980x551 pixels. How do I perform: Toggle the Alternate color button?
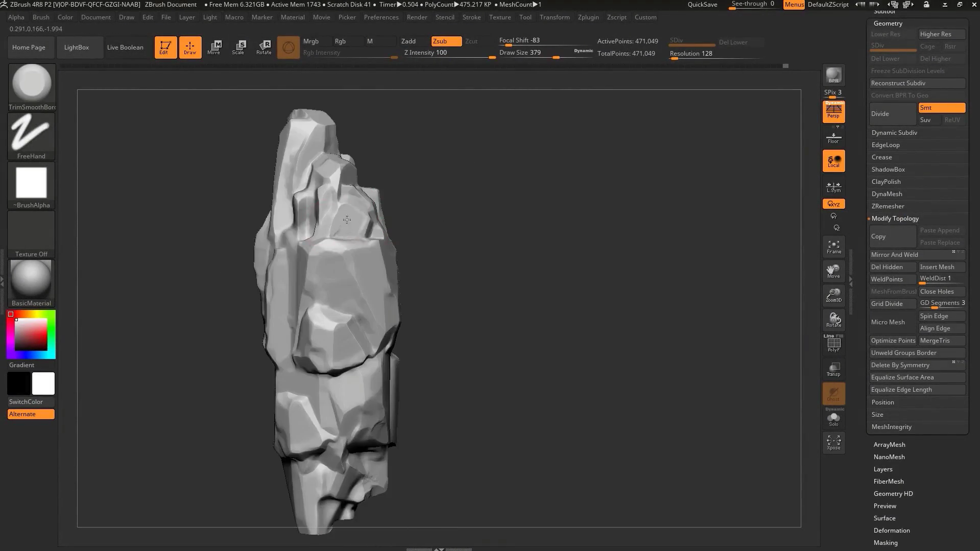click(x=31, y=414)
